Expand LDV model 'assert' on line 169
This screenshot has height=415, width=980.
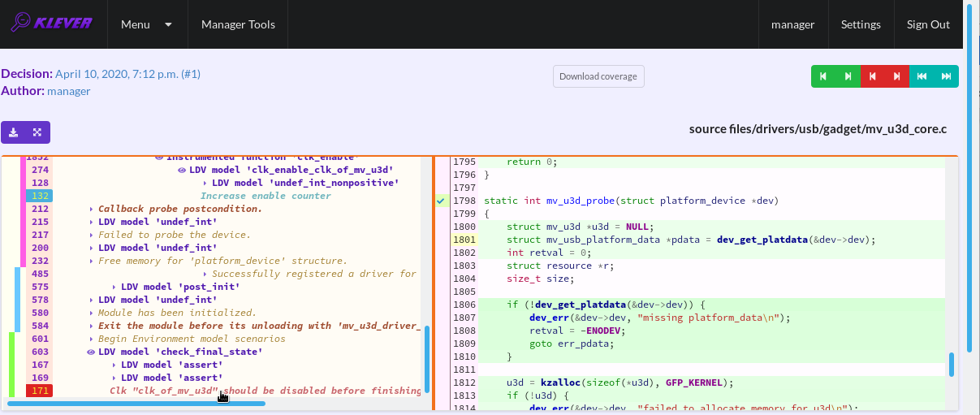114,378
